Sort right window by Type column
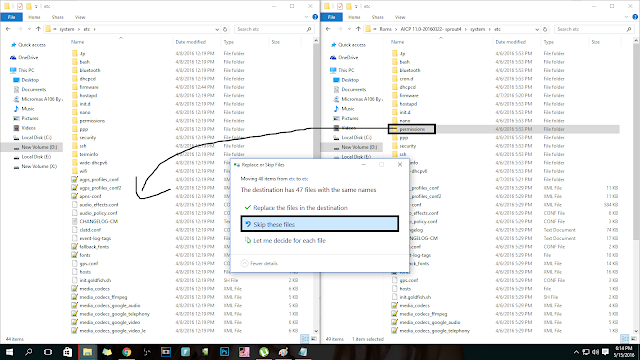Viewport: 640px width, 360px height. (549, 42)
